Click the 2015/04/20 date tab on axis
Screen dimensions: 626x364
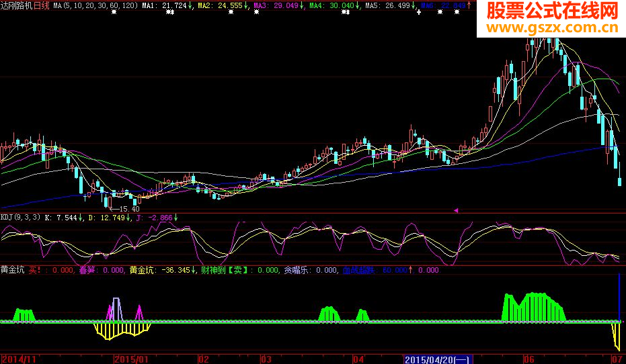pos(438,359)
